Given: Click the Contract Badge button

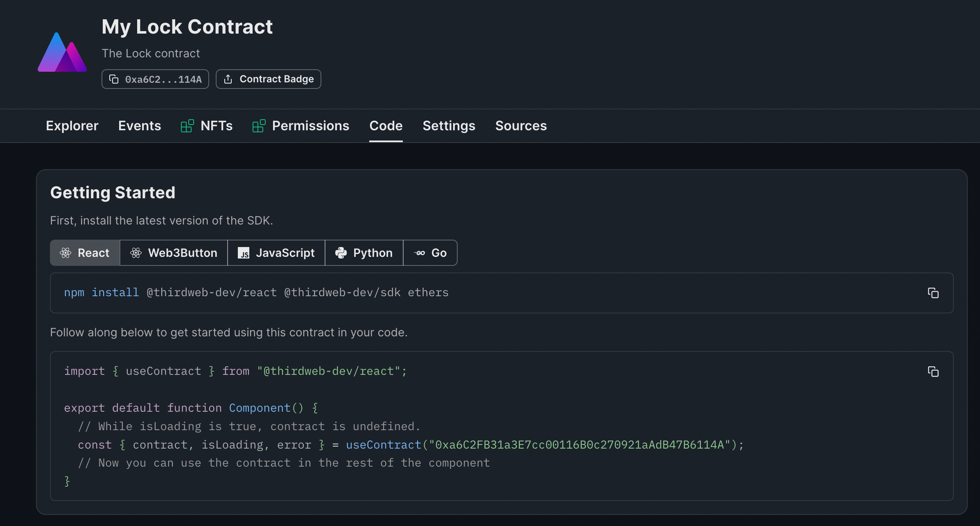Looking at the screenshot, I should pyautogui.click(x=269, y=79).
